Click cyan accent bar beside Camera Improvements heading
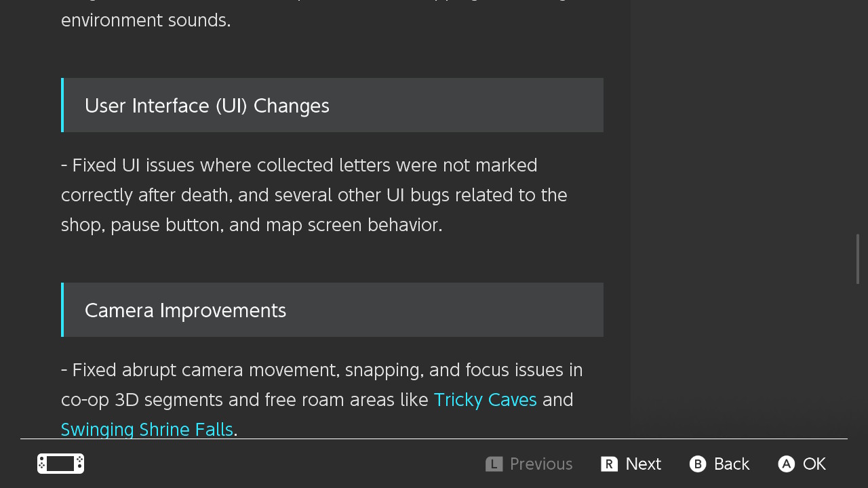This screenshot has width=868, height=488. tap(62, 310)
